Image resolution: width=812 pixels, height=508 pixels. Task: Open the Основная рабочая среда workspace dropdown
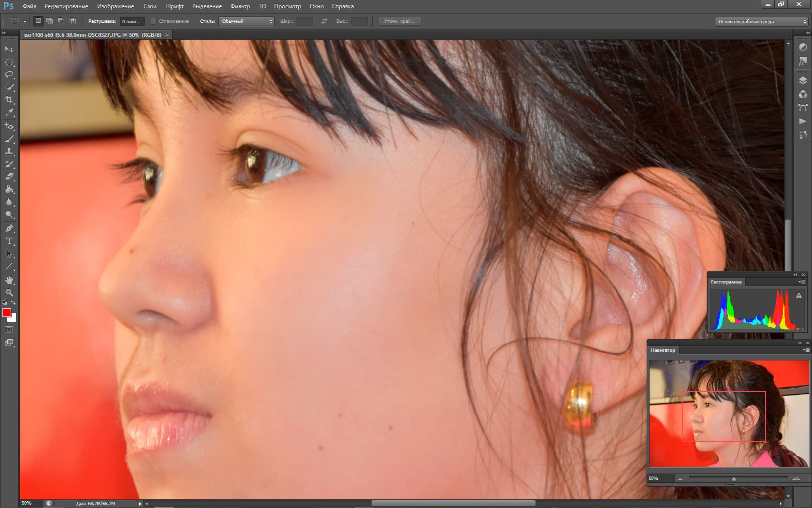click(761, 22)
